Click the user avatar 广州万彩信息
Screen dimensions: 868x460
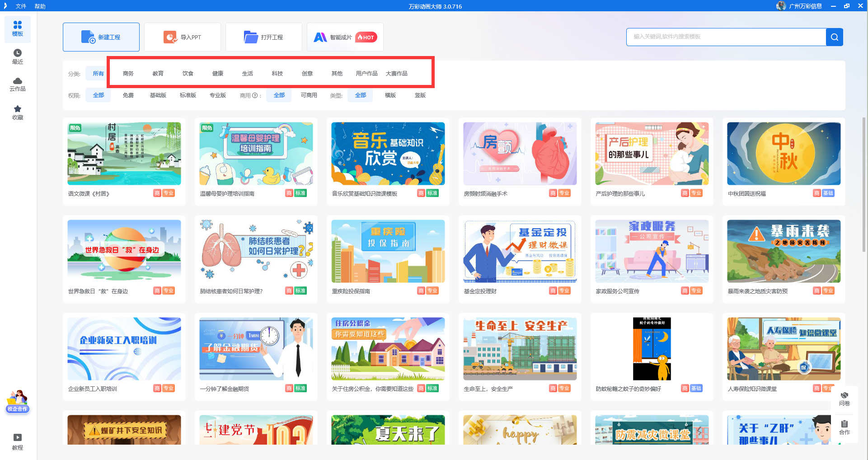click(781, 6)
